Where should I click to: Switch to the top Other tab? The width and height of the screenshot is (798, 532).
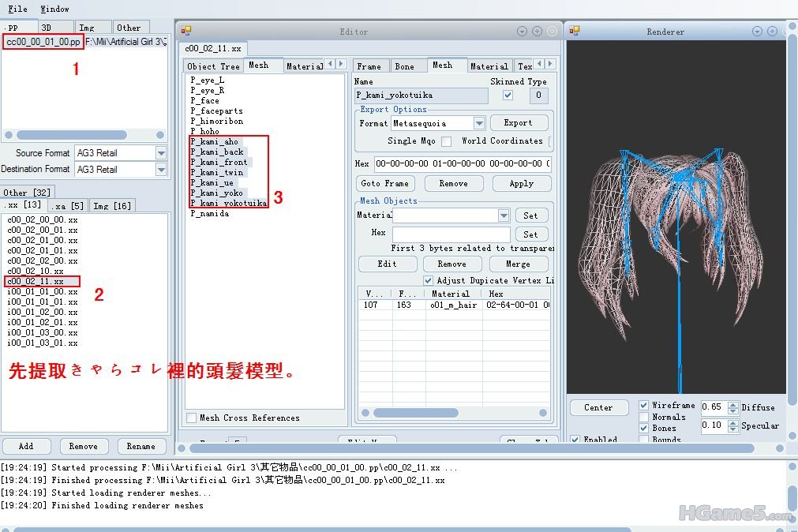click(x=130, y=28)
